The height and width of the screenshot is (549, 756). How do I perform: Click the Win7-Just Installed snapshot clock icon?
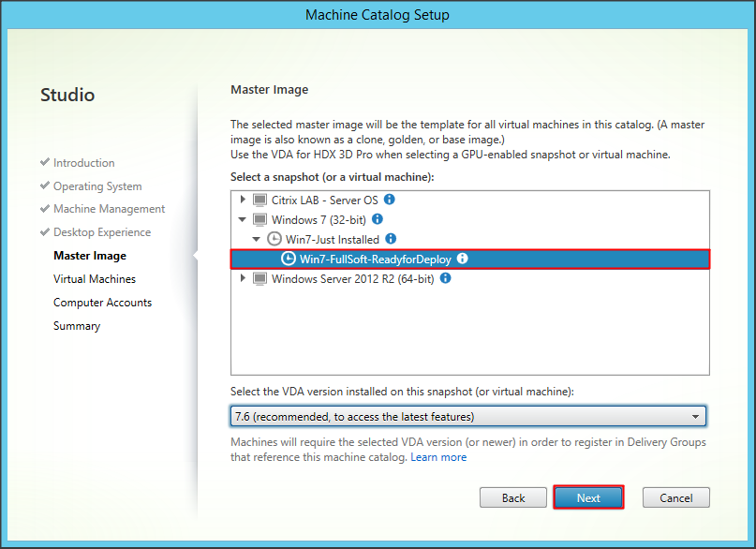pos(274,239)
